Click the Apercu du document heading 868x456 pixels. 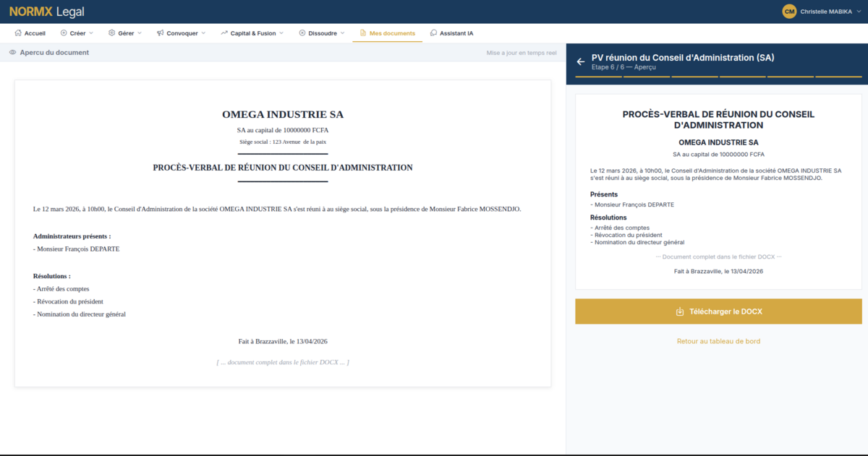(x=54, y=53)
